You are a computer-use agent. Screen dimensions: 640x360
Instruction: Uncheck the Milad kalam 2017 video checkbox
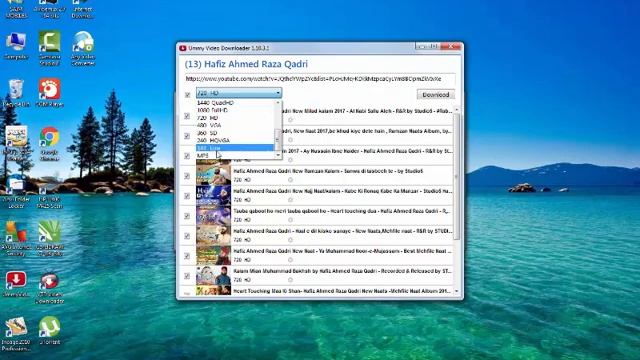click(187, 116)
